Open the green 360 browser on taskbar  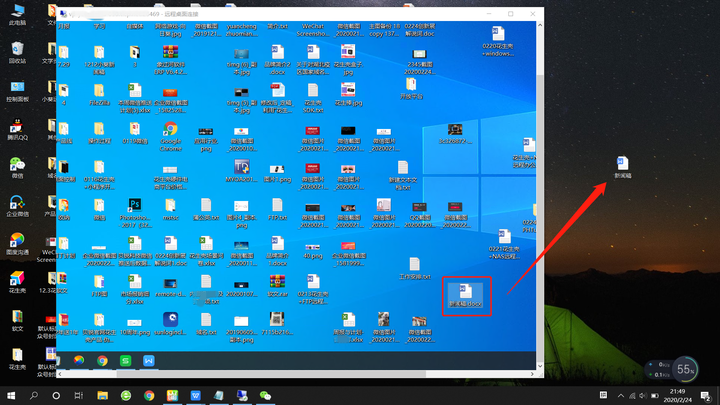tap(126, 395)
